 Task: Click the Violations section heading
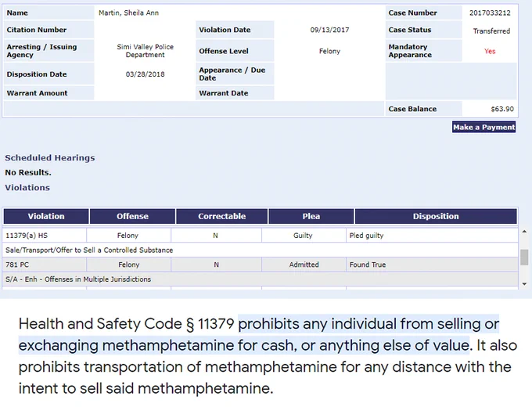[x=27, y=188]
